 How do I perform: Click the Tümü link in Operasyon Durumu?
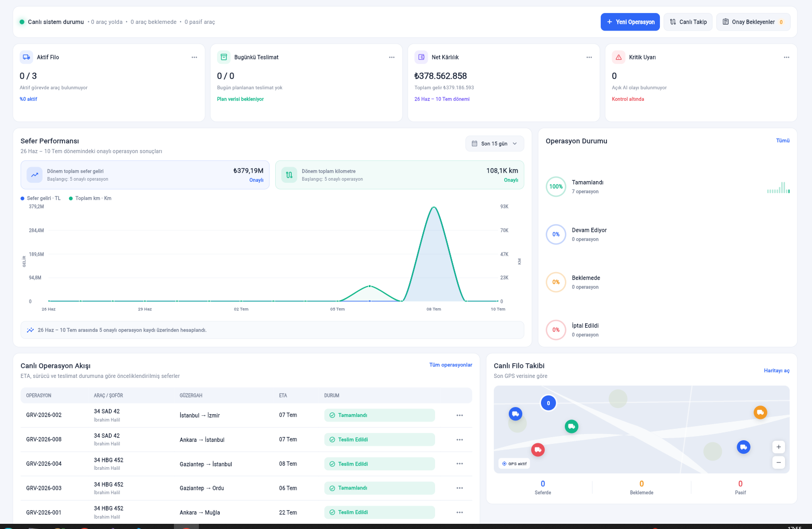[x=782, y=141]
